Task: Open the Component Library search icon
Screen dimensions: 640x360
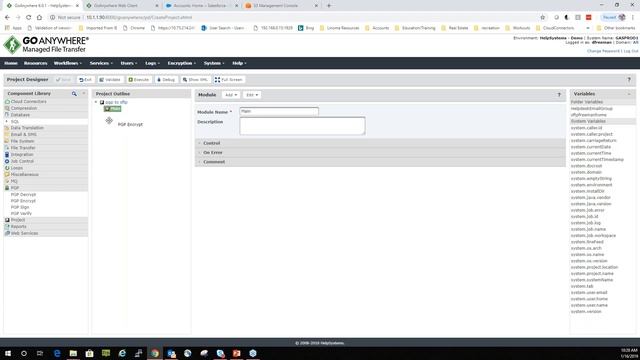Action: (x=74, y=94)
